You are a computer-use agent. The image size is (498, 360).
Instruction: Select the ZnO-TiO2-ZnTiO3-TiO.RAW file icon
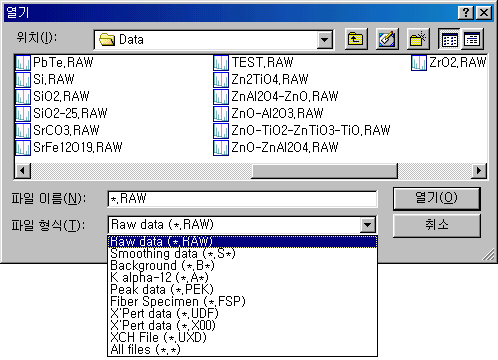tap(221, 130)
